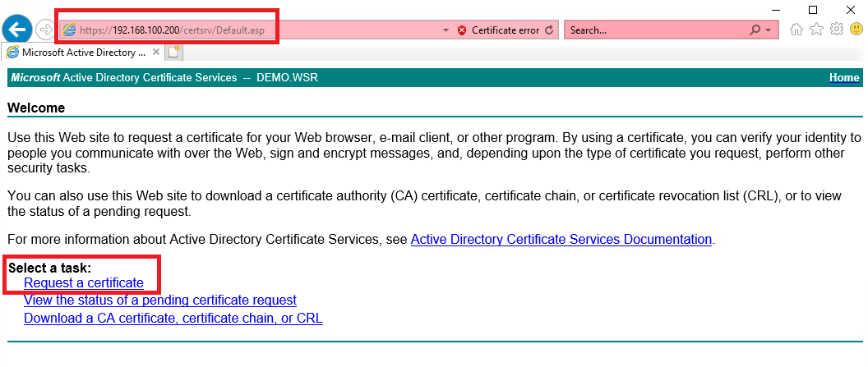Close the Microsoft Active Directory tab
Screen dimensions: 868x367
click(156, 52)
